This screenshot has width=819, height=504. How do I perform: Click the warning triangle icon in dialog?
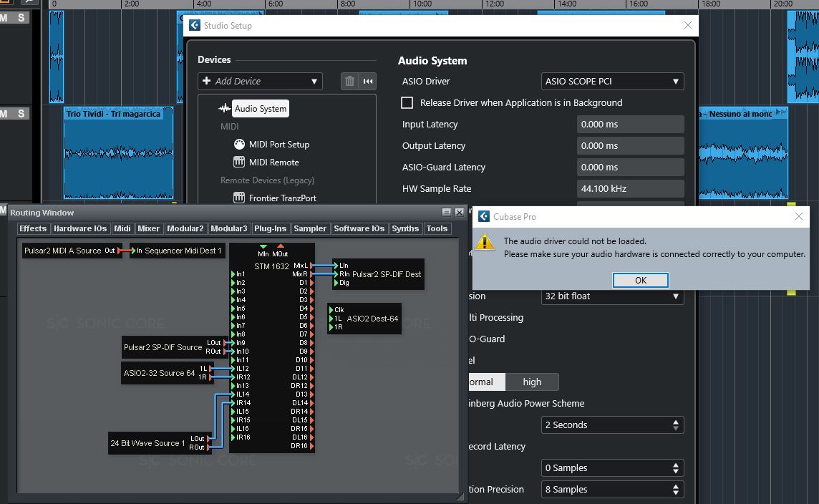click(485, 243)
